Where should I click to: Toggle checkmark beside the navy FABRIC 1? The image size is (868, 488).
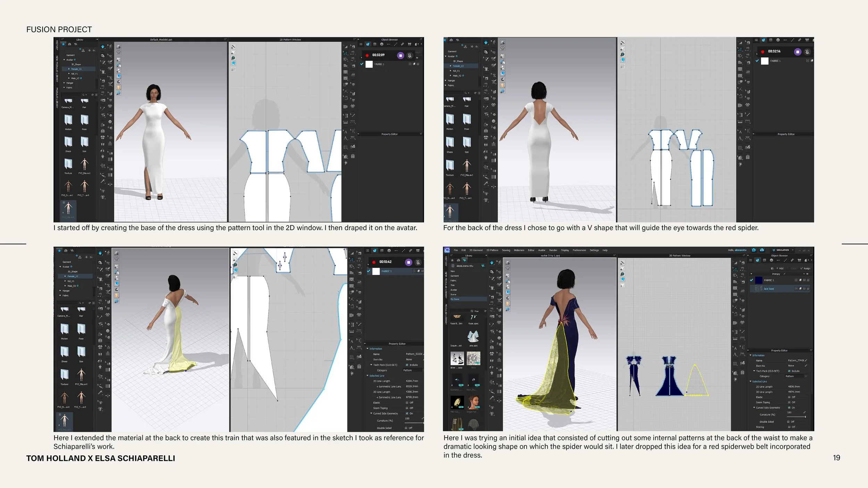pyautogui.click(x=752, y=280)
